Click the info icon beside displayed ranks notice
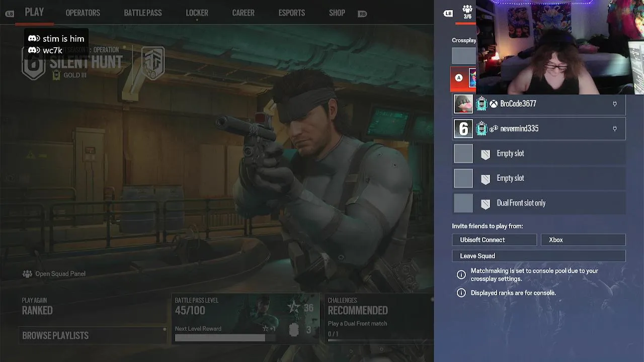This screenshot has width=644, height=362. (x=461, y=293)
